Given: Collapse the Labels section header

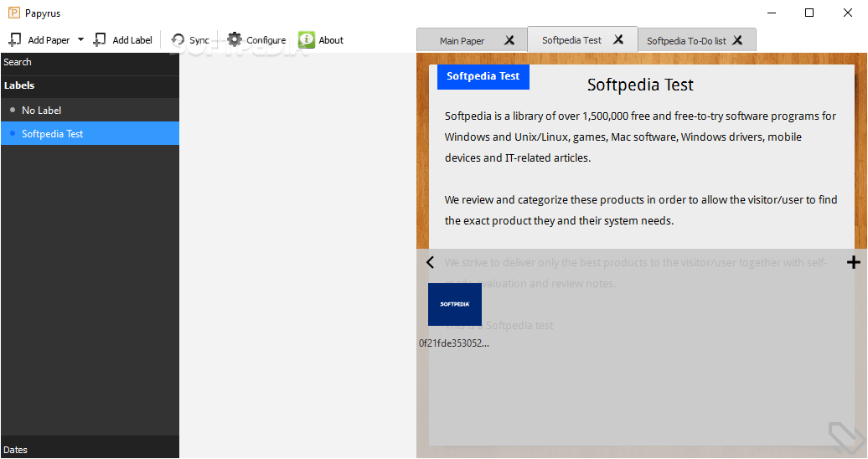Looking at the screenshot, I should coord(90,85).
